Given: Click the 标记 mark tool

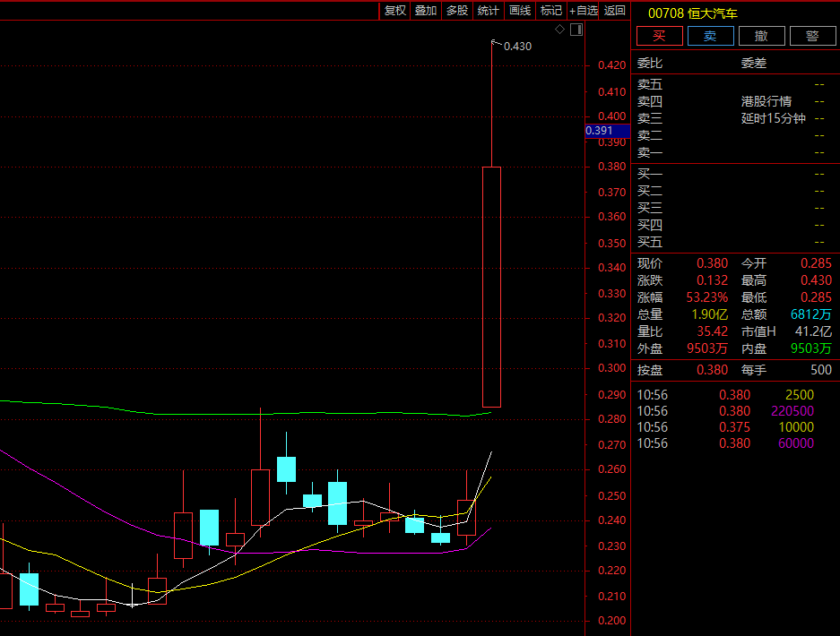Looking at the screenshot, I should pos(551,11).
